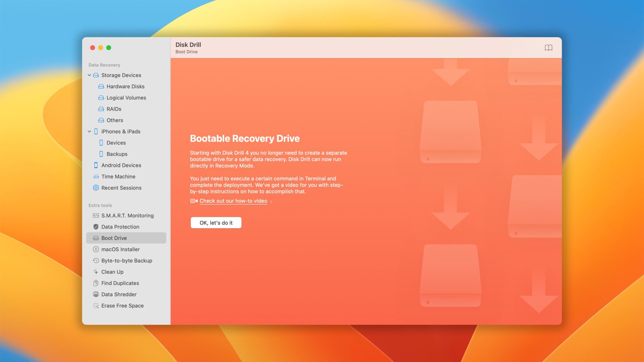Collapse the Storage Devices section
644x362 pixels.
point(89,75)
